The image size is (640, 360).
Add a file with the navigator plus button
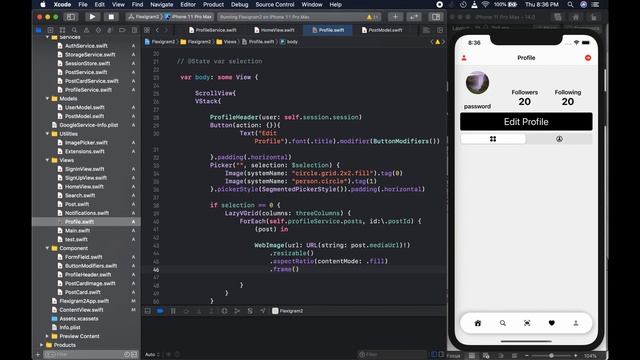[38, 354]
